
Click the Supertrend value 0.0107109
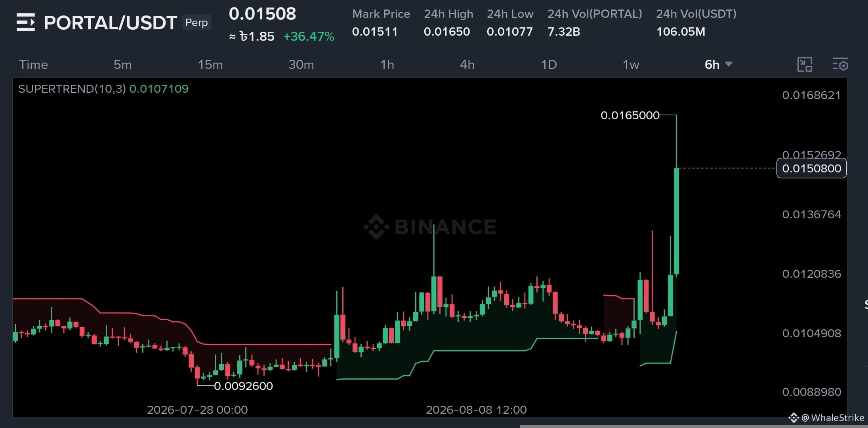(x=159, y=89)
